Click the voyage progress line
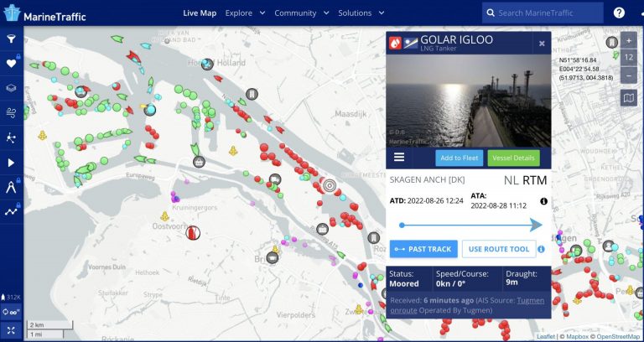Screen dimensions: 644x342 coord(471,225)
